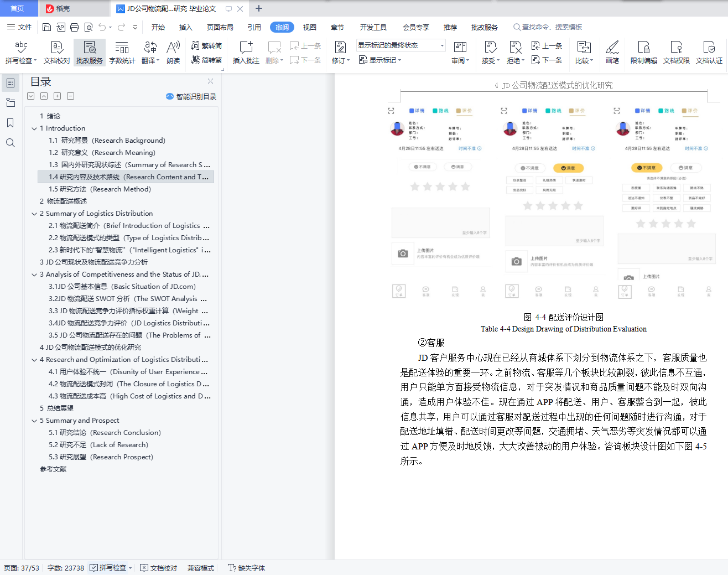The width and height of the screenshot is (728, 575).
Task: Open 限制编辑 restrict editing
Action: tap(644, 53)
